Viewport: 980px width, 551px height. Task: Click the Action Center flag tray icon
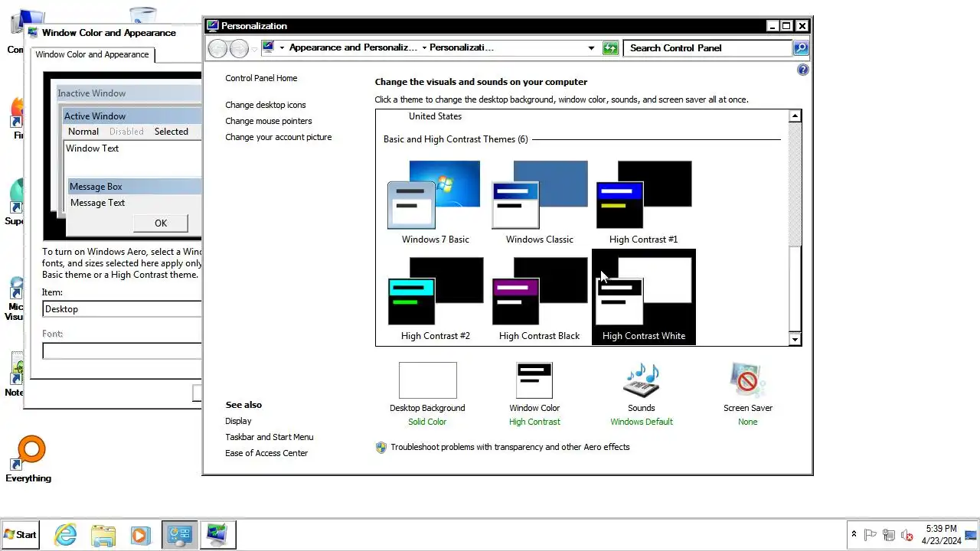click(x=871, y=535)
